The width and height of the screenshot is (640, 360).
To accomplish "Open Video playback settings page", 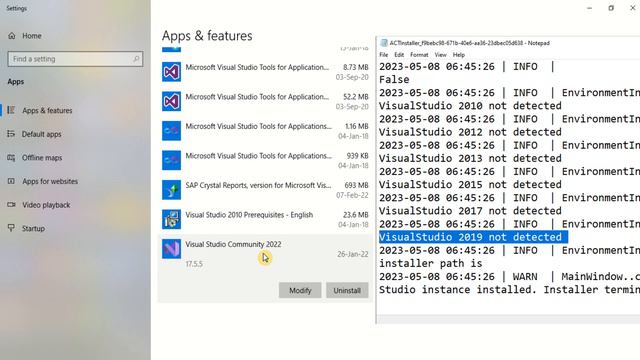I will pyautogui.click(x=46, y=205).
